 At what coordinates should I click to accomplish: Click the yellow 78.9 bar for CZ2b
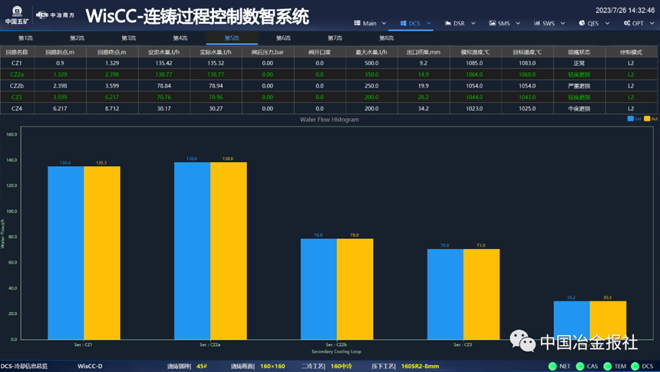(x=355, y=289)
